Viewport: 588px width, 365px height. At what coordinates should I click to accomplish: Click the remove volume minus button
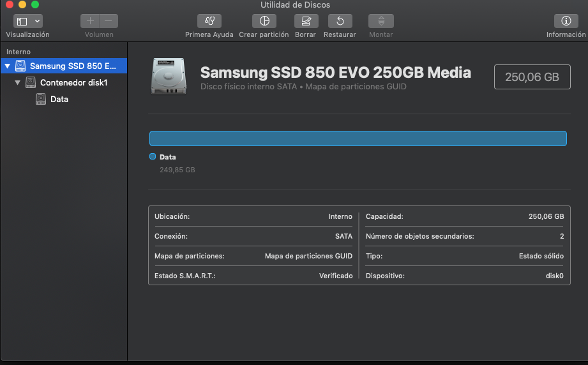(x=109, y=21)
